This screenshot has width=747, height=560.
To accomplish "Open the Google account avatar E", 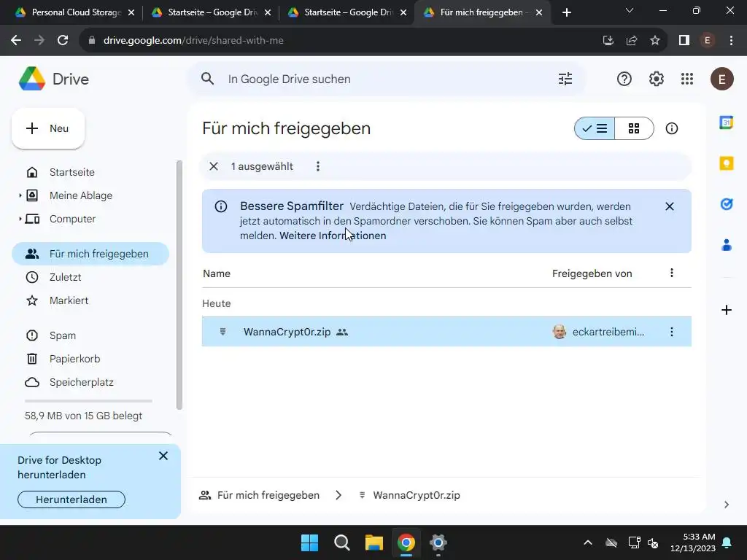I will point(721,79).
